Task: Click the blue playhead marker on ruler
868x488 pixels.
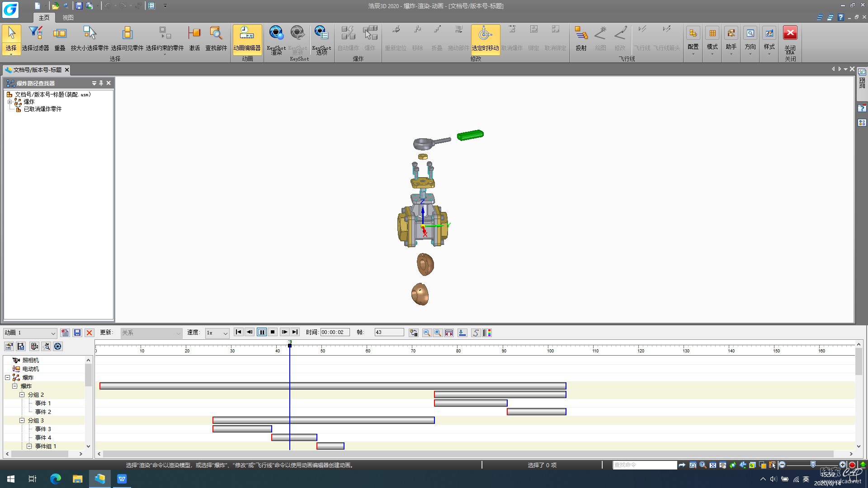Action: tap(290, 344)
